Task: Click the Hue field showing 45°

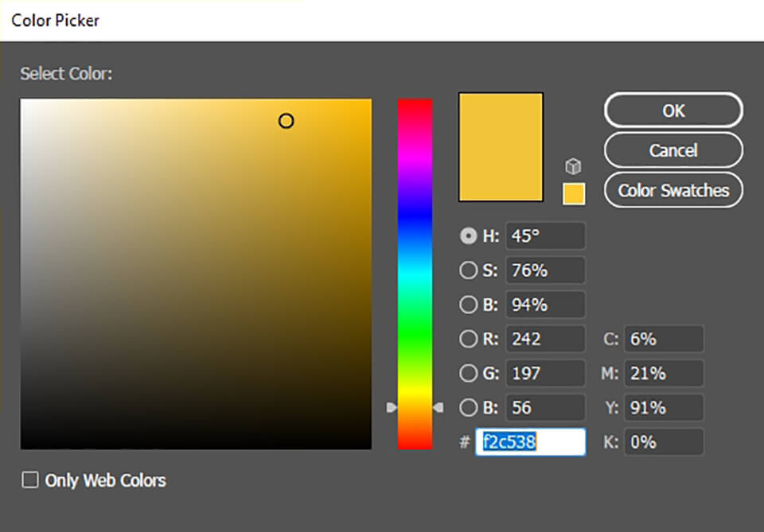Action: click(x=545, y=235)
